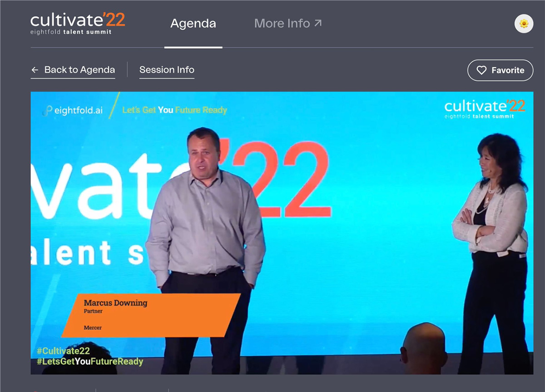Click the #LetsGetYouFutureReady hashtag text
The width and height of the screenshot is (545, 392).
click(89, 362)
